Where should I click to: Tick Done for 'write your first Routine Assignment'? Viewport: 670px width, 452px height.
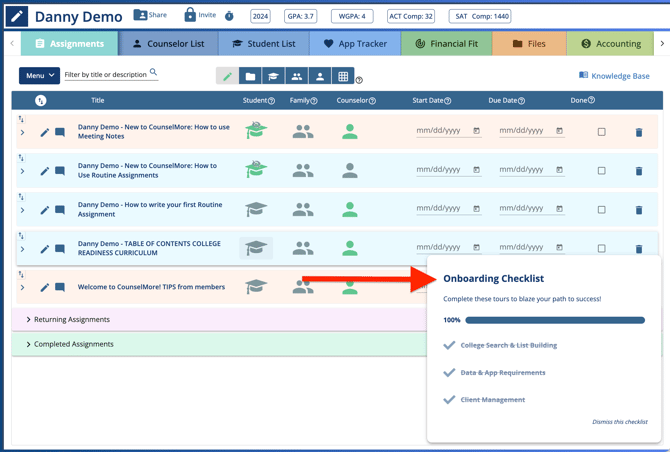click(601, 210)
